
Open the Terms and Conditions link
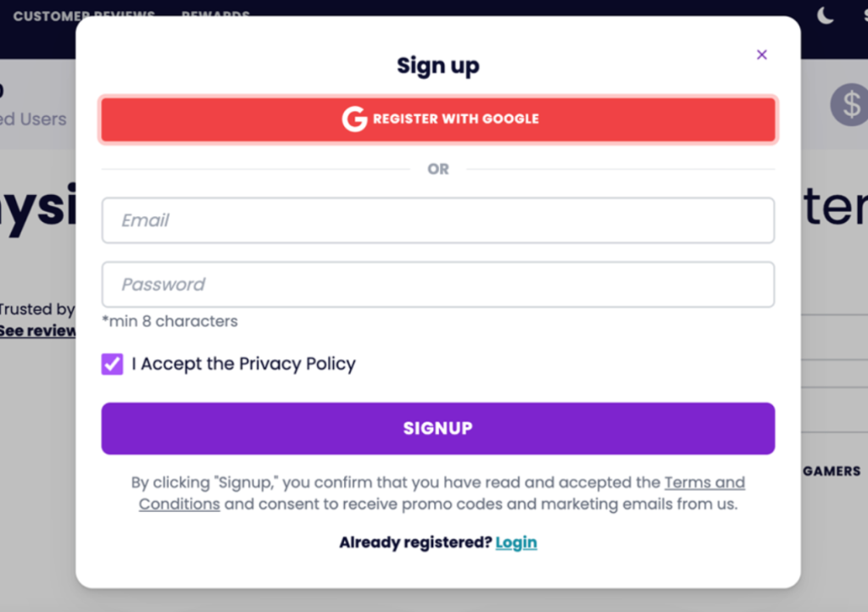(x=704, y=483)
